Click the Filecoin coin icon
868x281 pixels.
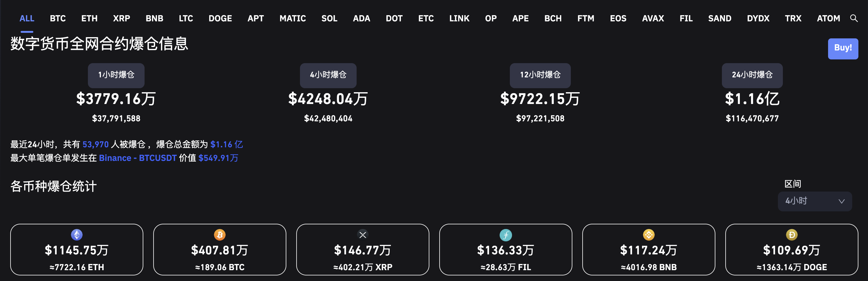coord(506,235)
